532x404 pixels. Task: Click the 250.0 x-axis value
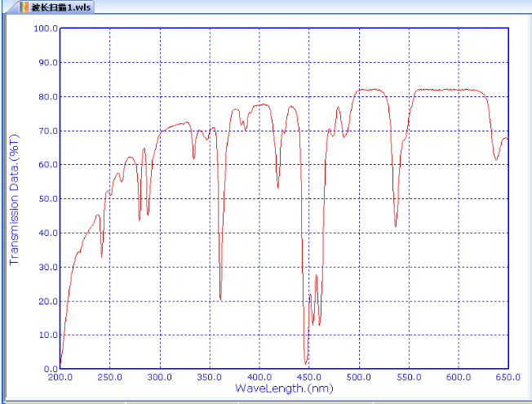pyautogui.click(x=109, y=377)
